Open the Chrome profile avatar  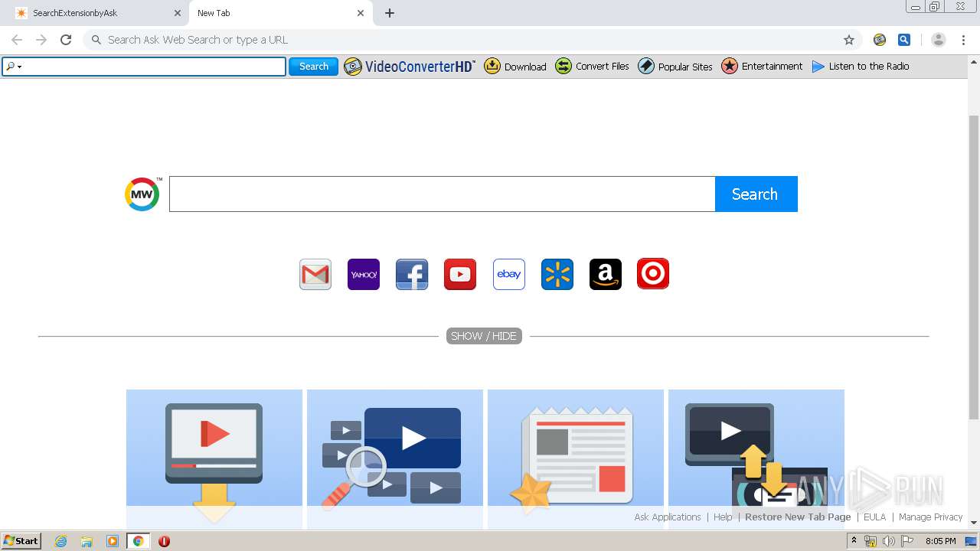pyautogui.click(x=939, y=40)
